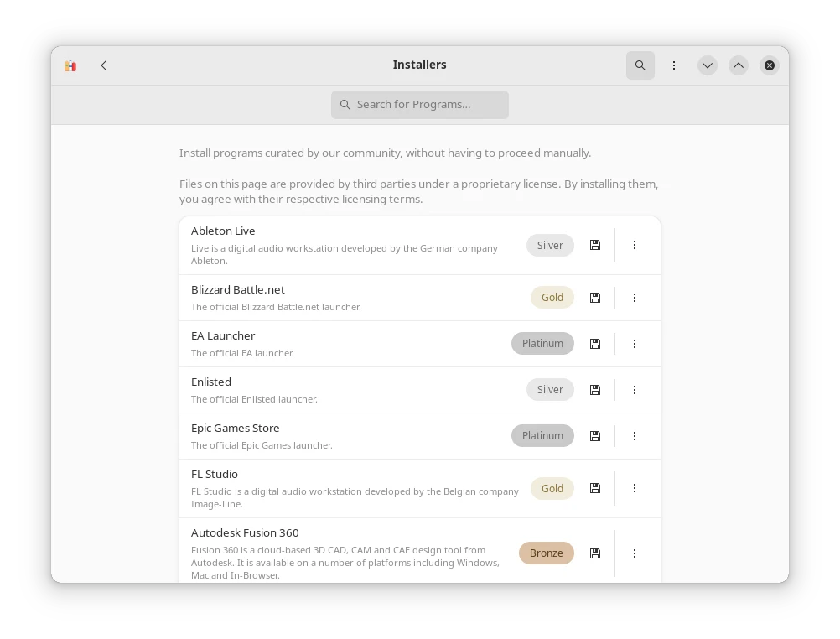Viewport: 840px width, 639px height.
Task: Click the install icon for Autodesk Fusion 360
Action: [x=595, y=553]
